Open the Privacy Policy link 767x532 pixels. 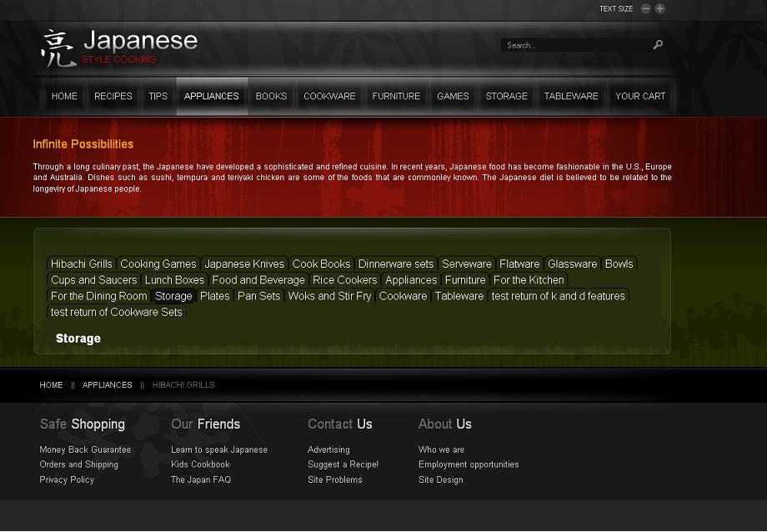(x=67, y=479)
